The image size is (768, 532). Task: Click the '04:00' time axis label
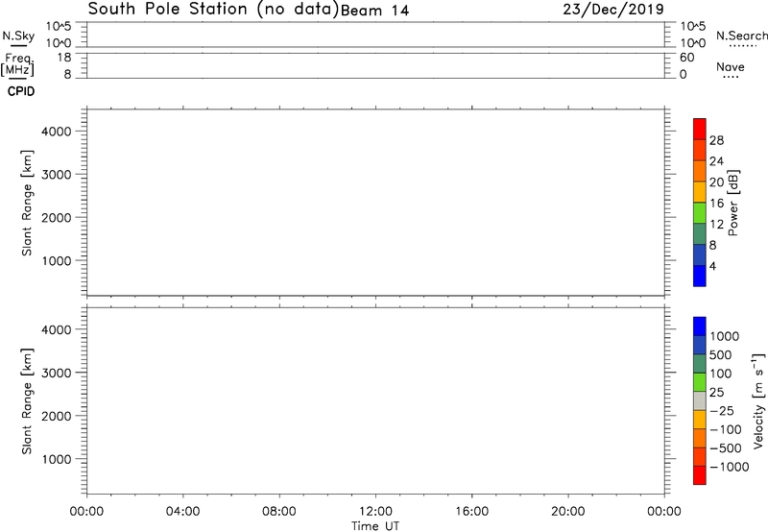[x=183, y=512]
